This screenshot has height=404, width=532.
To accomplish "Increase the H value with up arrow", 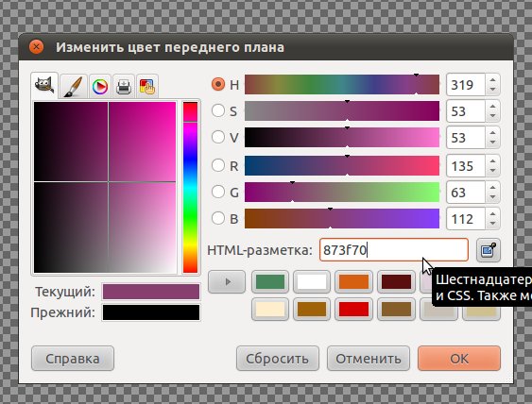I will [x=492, y=80].
